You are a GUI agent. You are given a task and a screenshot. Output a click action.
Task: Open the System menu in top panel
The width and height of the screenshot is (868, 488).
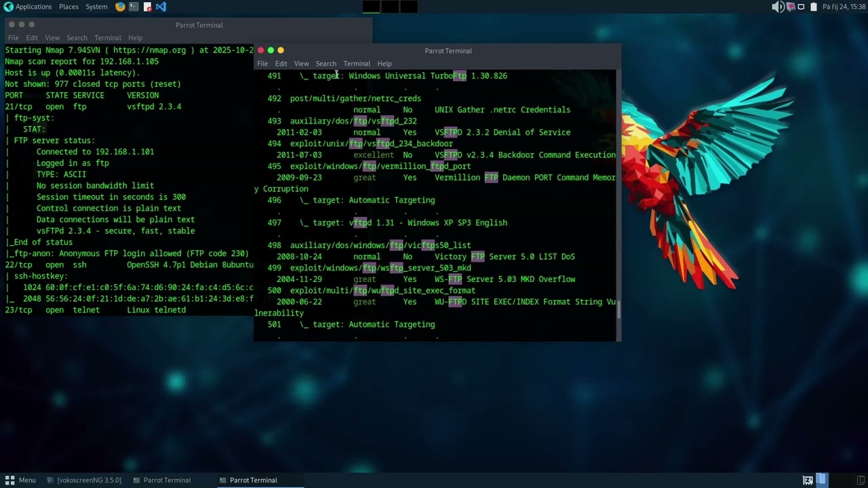coord(96,7)
